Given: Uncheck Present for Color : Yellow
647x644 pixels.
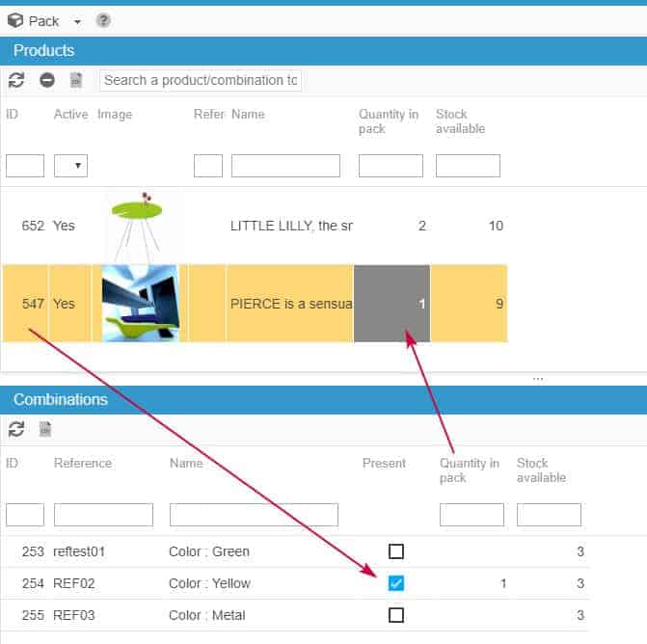Looking at the screenshot, I should pos(395,583).
